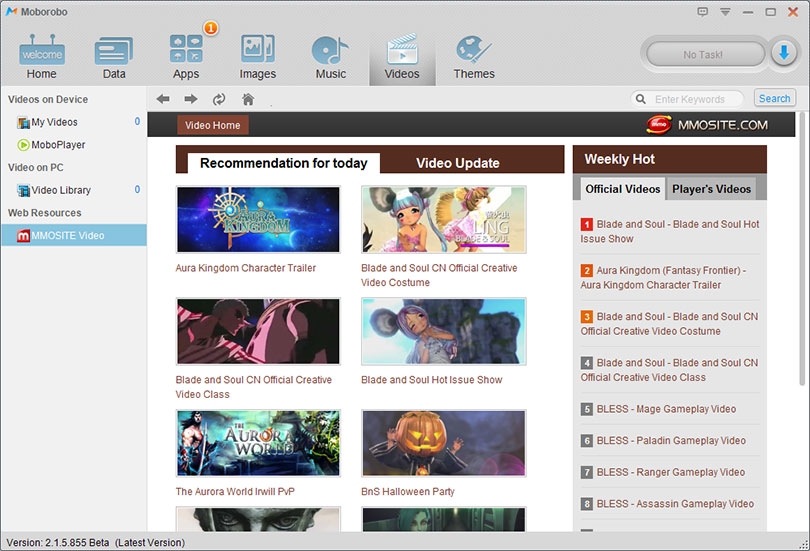Image resolution: width=810 pixels, height=551 pixels.
Task: Select the Videos section
Action: [x=402, y=57]
